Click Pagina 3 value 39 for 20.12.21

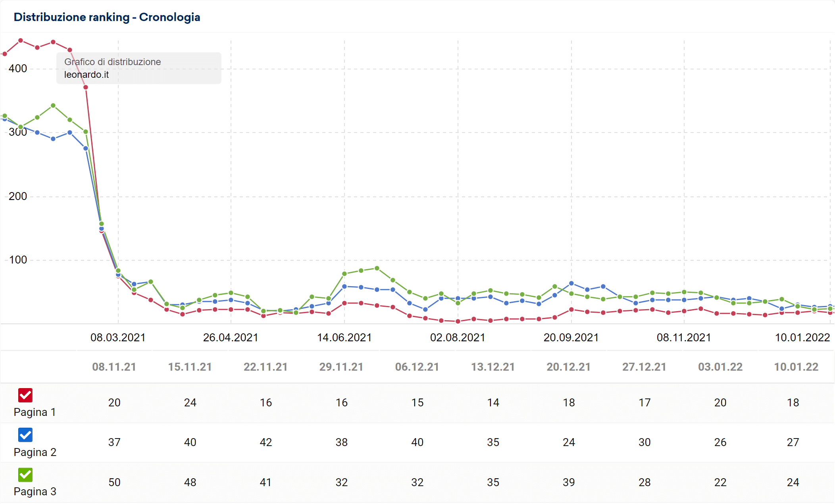click(x=569, y=483)
